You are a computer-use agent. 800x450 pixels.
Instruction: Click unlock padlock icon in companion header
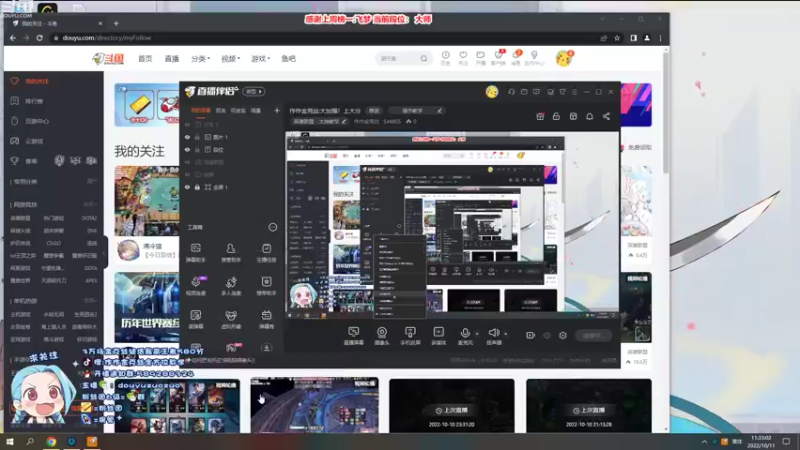click(x=556, y=116)
